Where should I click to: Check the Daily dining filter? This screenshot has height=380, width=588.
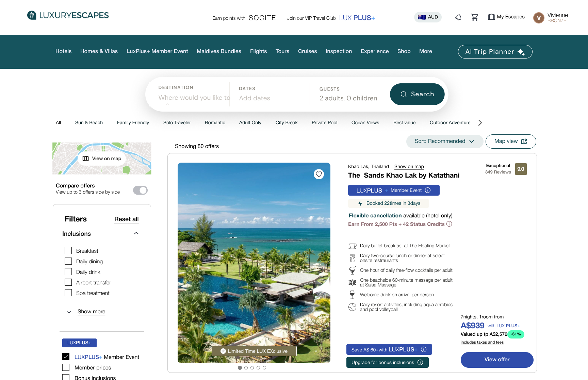(x=68, y=261)
